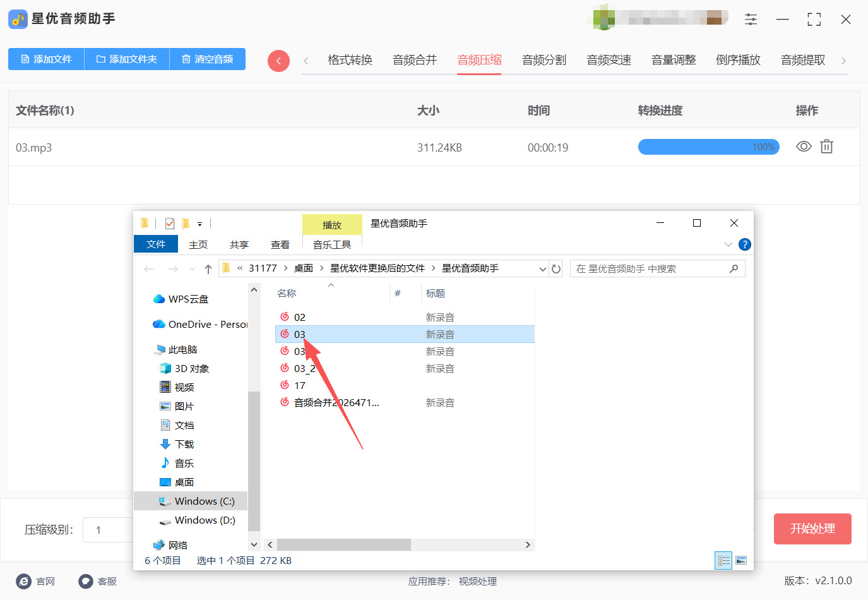Select the Windows (D:) drive
This screenshot has height=600, width=868.
pos(197,520)
